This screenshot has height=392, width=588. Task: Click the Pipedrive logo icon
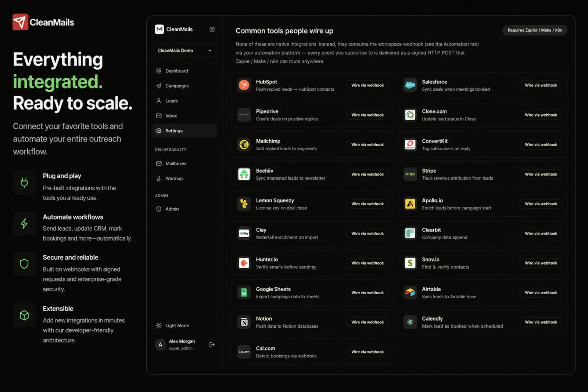coord(244,115)
